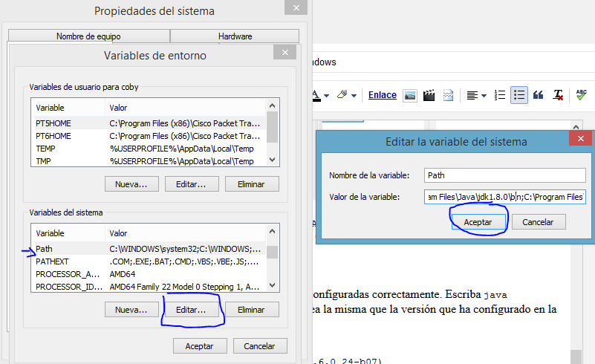This screenshot has width=595, height=364.
Task: Switch to the Hardware tab
Action: (235, 36)
